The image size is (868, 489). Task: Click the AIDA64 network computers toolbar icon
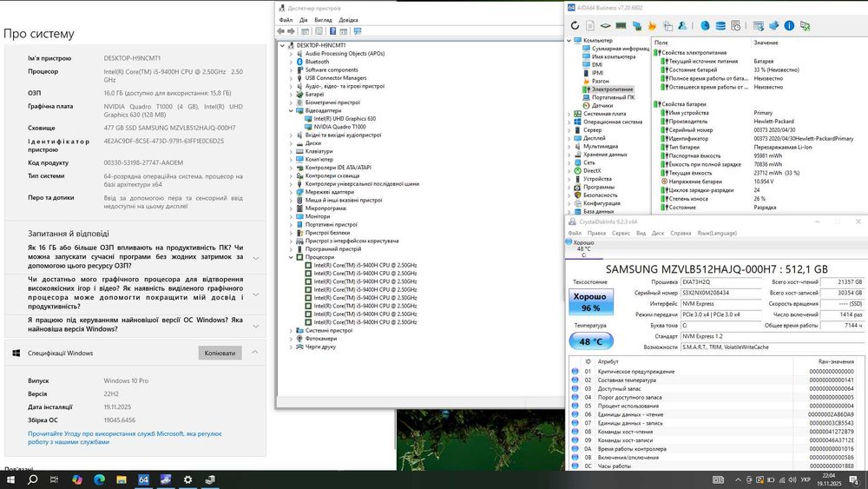[636, 25]
